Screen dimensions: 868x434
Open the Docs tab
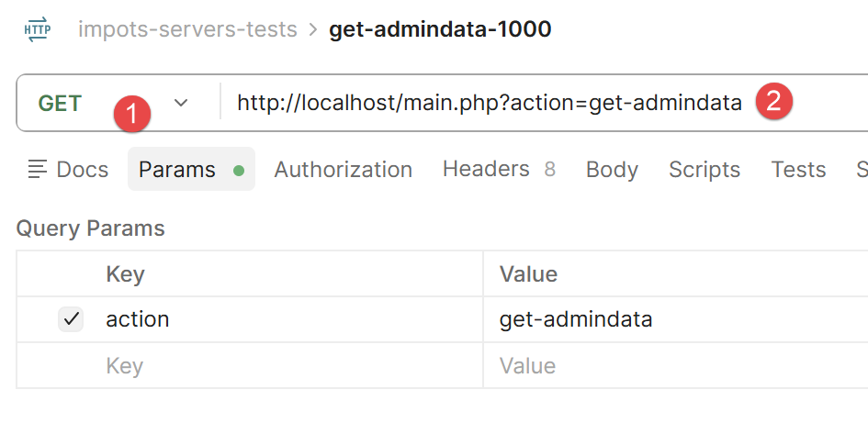coord(69,169)
